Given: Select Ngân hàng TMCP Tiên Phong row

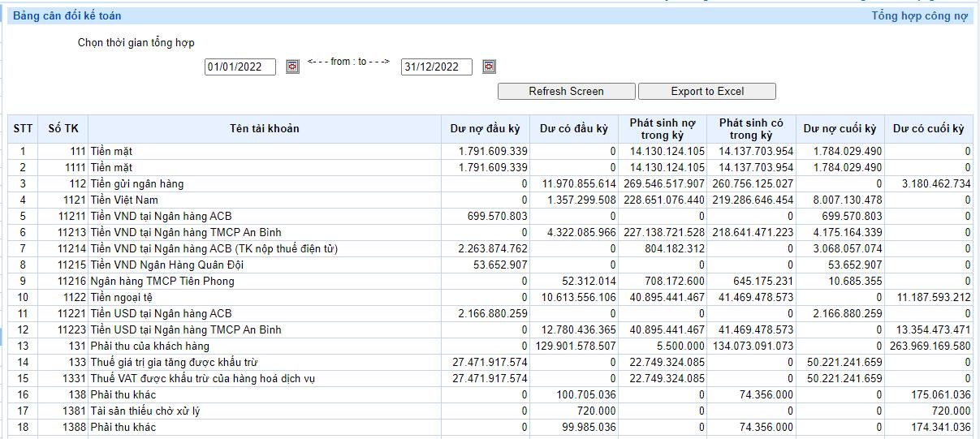Looking at the screenshot, I should pos(162,281).
